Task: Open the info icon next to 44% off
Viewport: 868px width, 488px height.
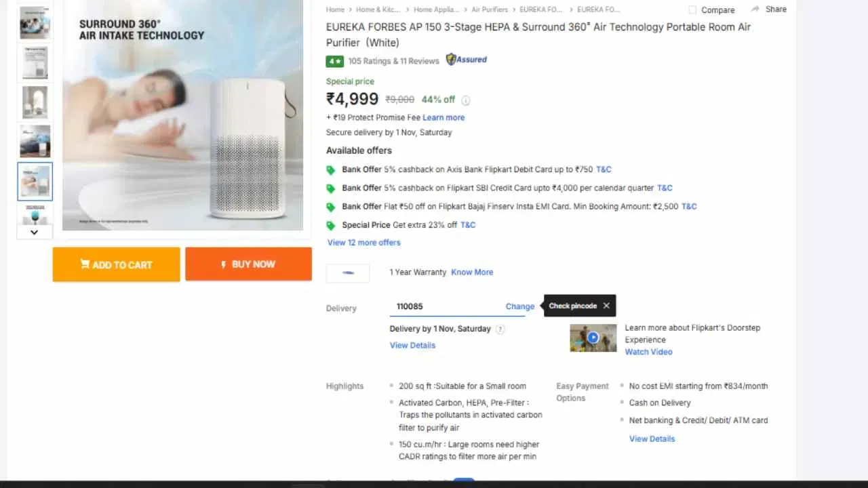Action: (466, 100)
